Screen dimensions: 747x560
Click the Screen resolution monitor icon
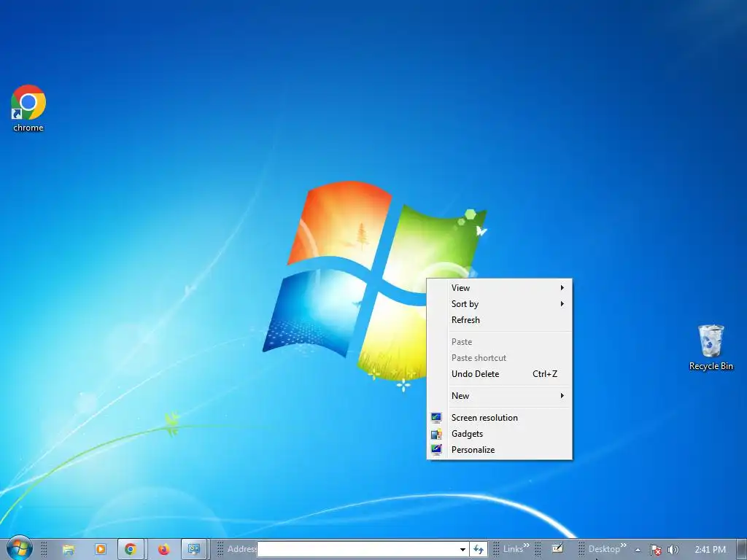pyautogui.click(x=436, y=418)
